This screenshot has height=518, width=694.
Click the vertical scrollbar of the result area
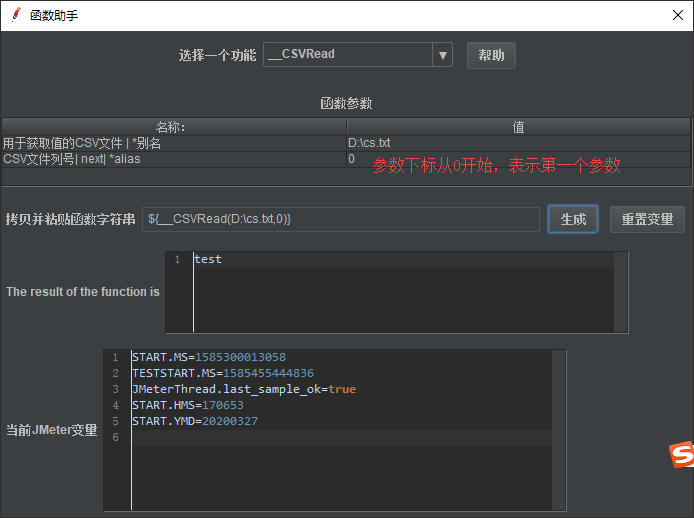point(621,292)
